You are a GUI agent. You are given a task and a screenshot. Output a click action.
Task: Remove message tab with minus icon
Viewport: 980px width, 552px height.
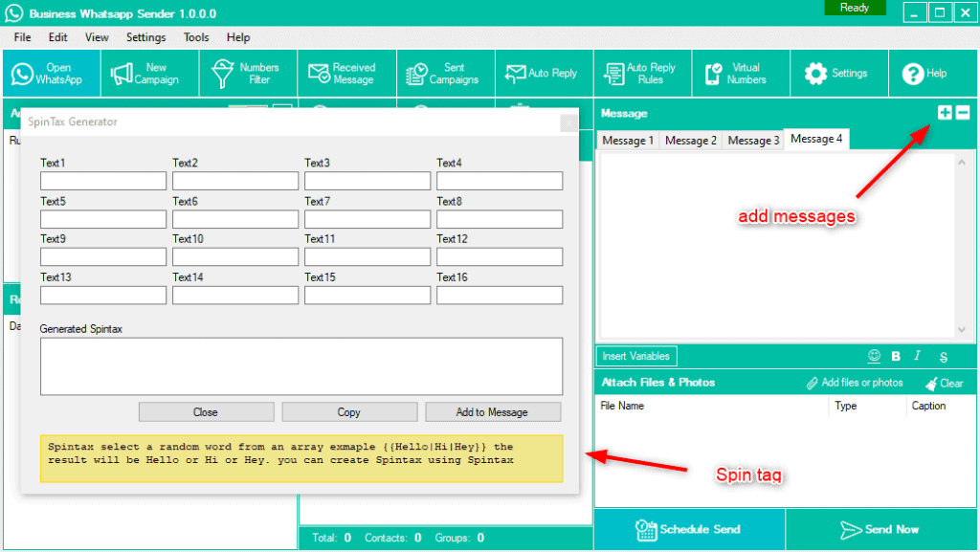point(963,112)
